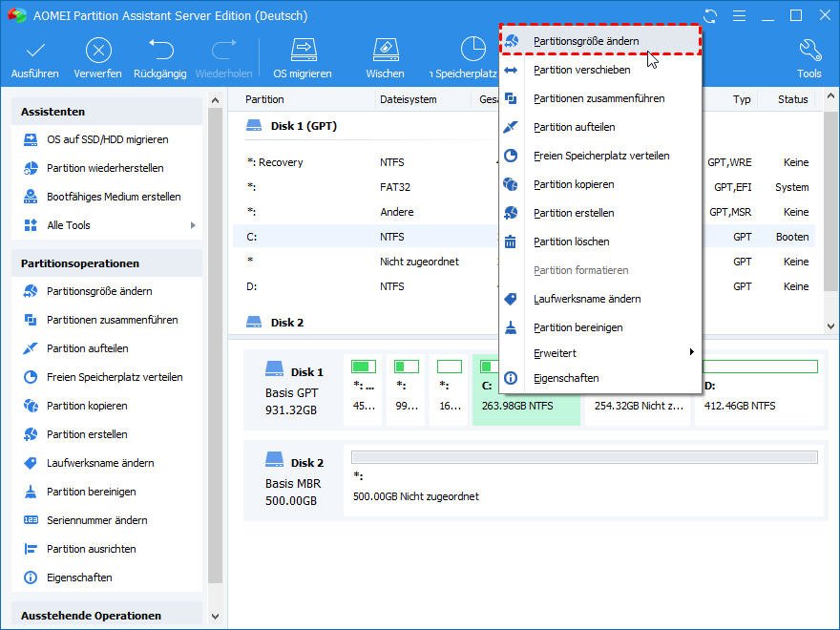Screen dimensions: 840x630
Task: Click sidebar scrollbar down arrow
Action: 216,616
